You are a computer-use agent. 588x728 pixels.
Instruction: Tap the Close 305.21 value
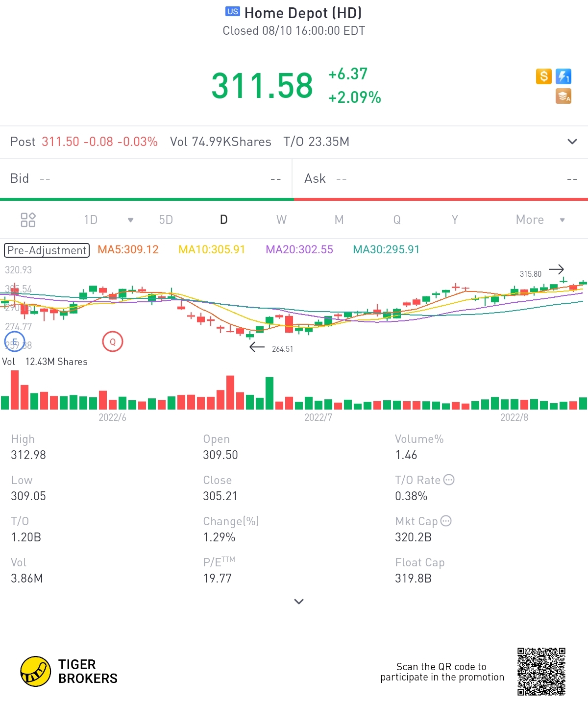220,496
